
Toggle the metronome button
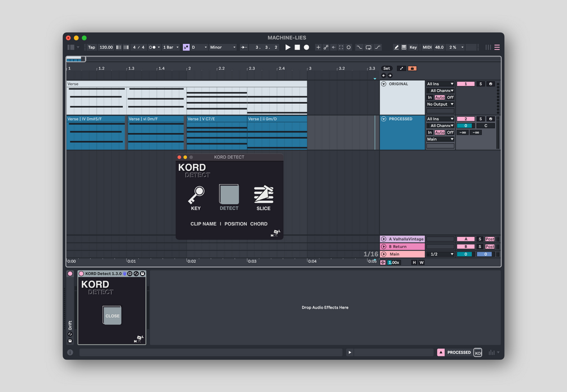[x=152, y=47]
